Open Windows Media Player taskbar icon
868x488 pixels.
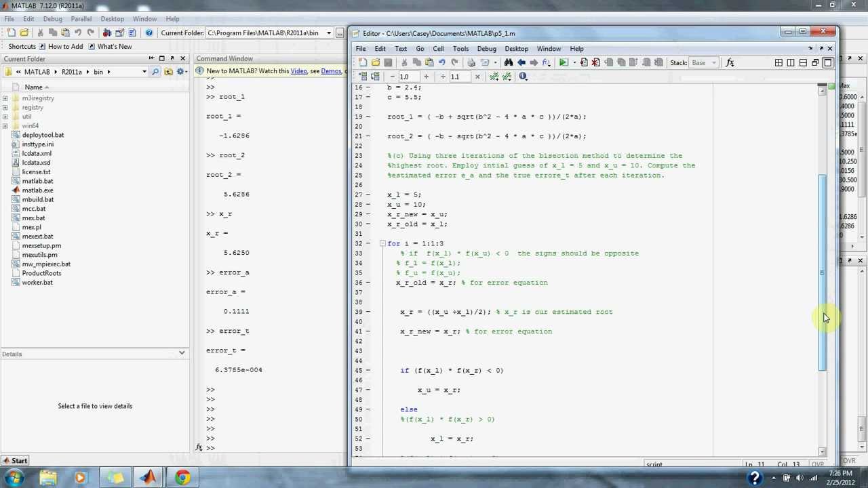(80, 478)
